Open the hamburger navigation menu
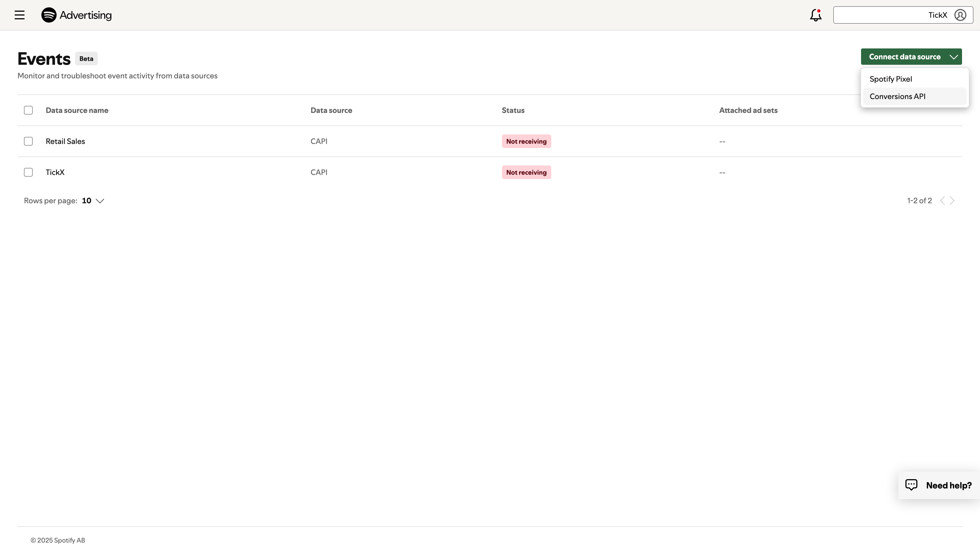 click(x=19, y=15)
